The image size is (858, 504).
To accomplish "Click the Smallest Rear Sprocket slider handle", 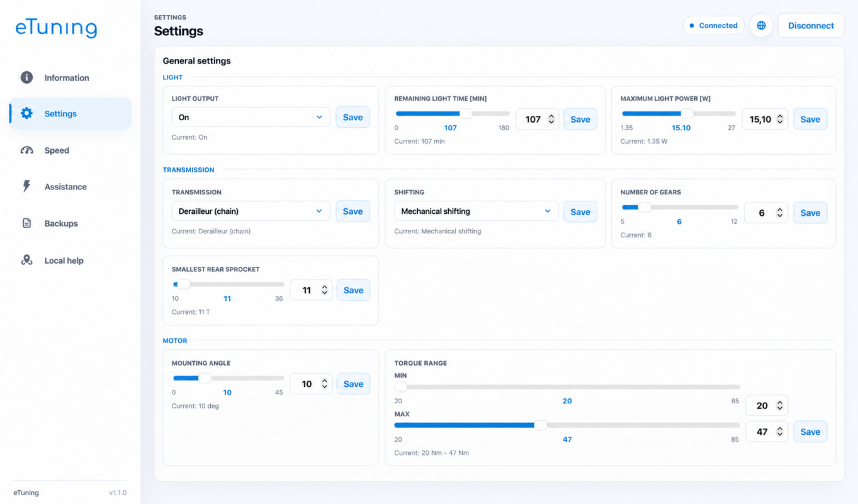I will [x=184, y=284].
